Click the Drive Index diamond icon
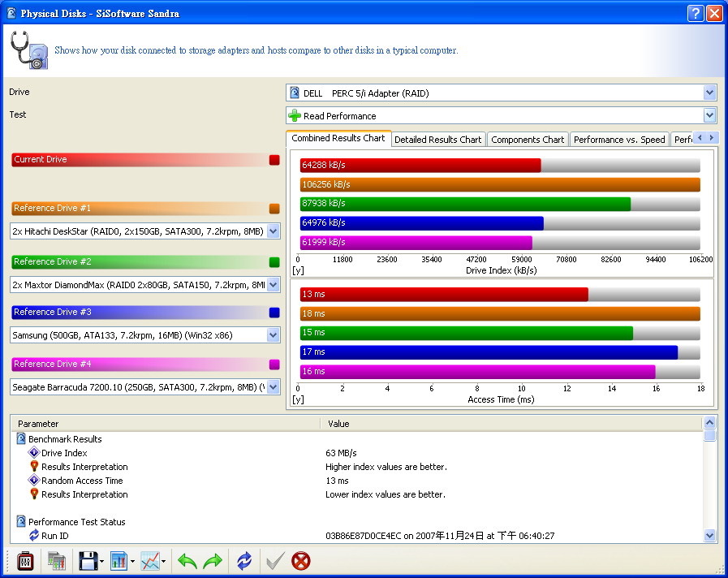Image resolution: width=728 pixels, height=578 pixels. pyautogui.click(x=34, y=453)
